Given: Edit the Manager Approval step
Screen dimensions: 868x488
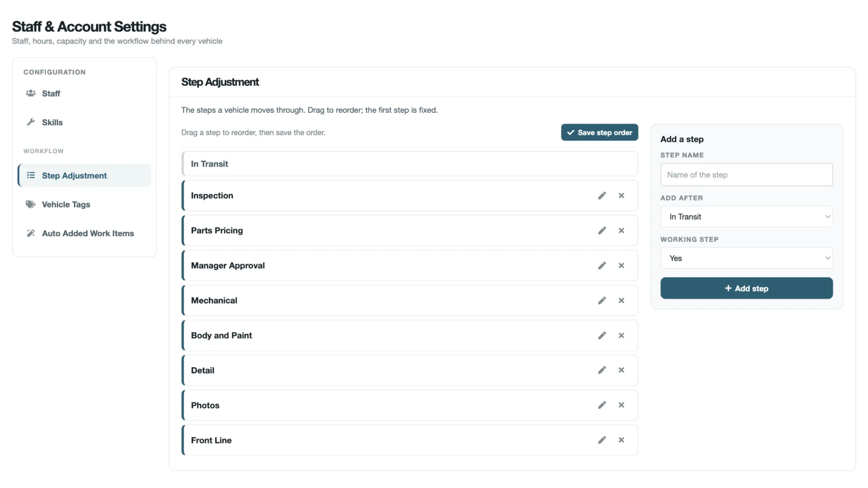Looking at the screenshot, I should coord(602,266).
